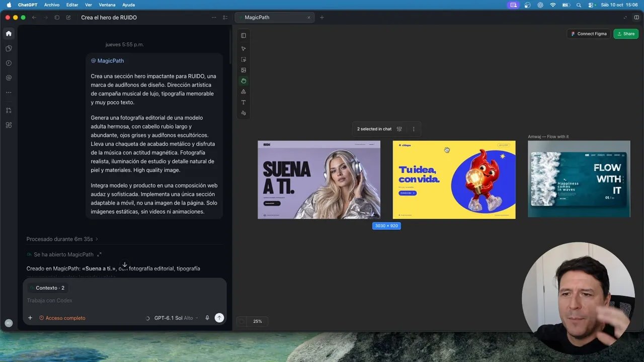
Task: Start a new chat with compose icon
Action: [x=68, y=18]
